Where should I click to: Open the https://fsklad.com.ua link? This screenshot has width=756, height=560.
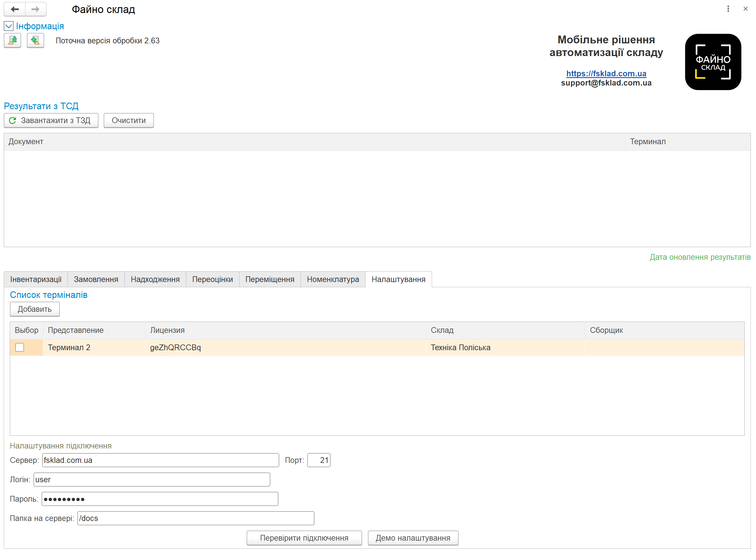(x=606, y=73)
